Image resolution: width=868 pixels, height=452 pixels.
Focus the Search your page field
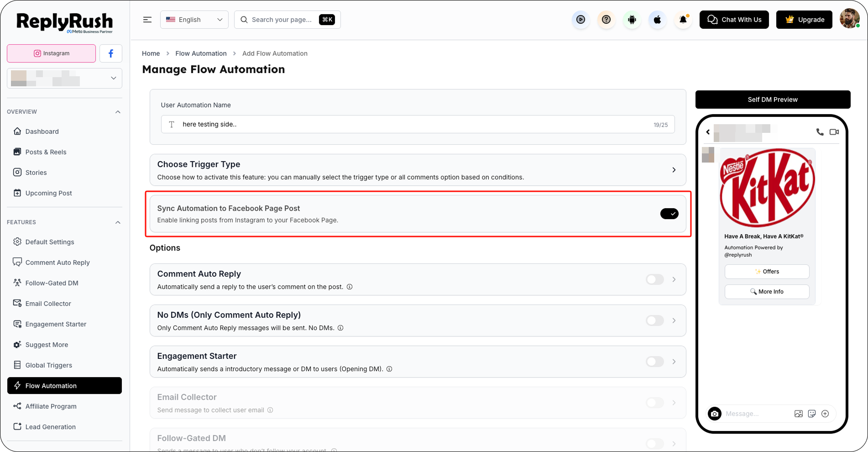click(288, 20)
